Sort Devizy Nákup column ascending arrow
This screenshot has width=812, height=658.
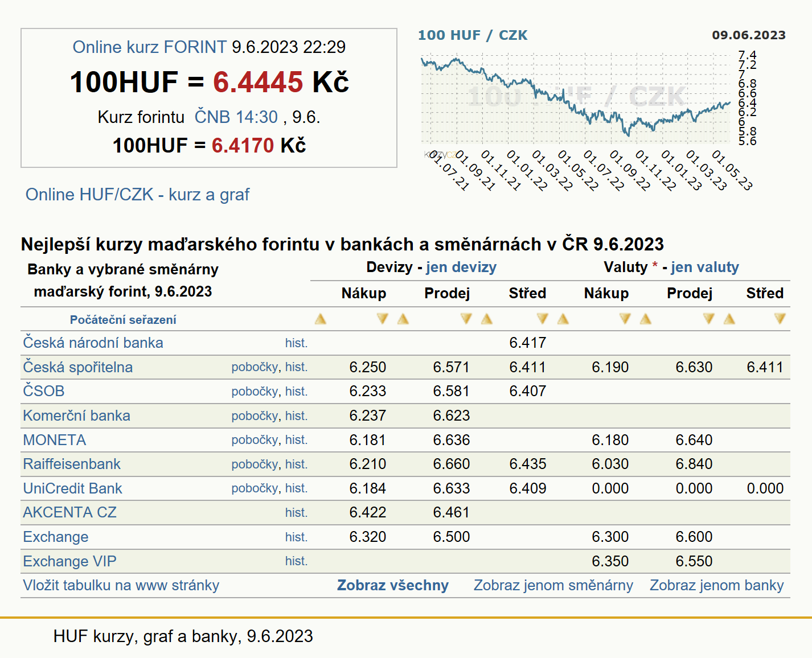click(321, 319)
